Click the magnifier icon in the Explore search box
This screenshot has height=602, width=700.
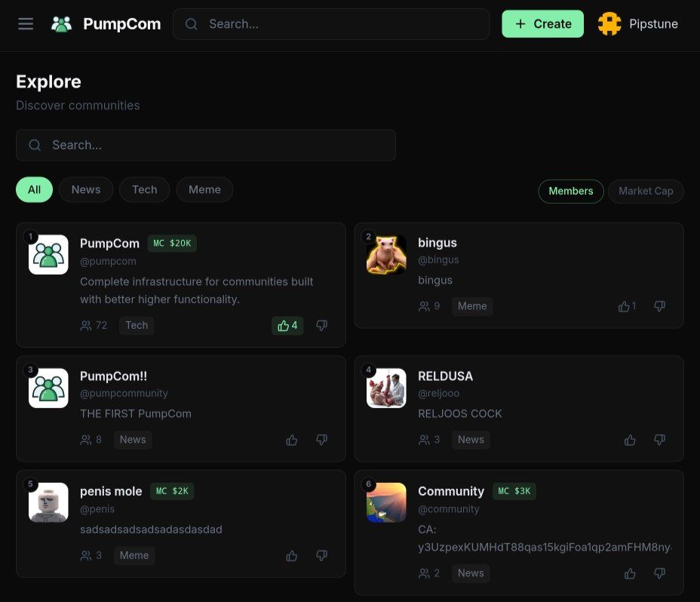35,145
